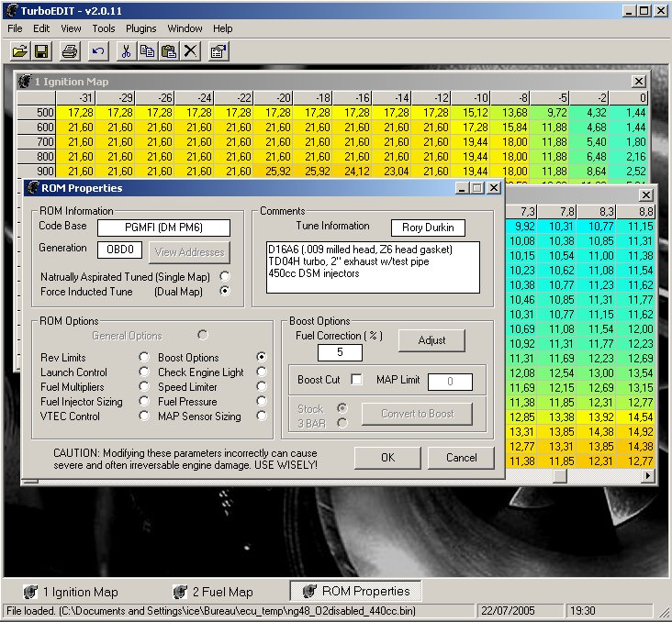Close the Fuel Map child window
The height and width of the screenshot is (622, 672).
(x=646, y=194)
